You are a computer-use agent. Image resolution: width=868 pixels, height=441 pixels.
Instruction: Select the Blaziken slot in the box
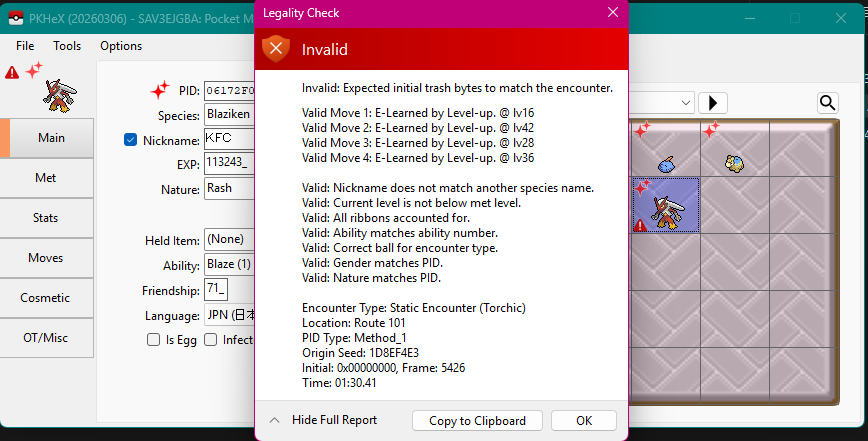coord(665,207)
